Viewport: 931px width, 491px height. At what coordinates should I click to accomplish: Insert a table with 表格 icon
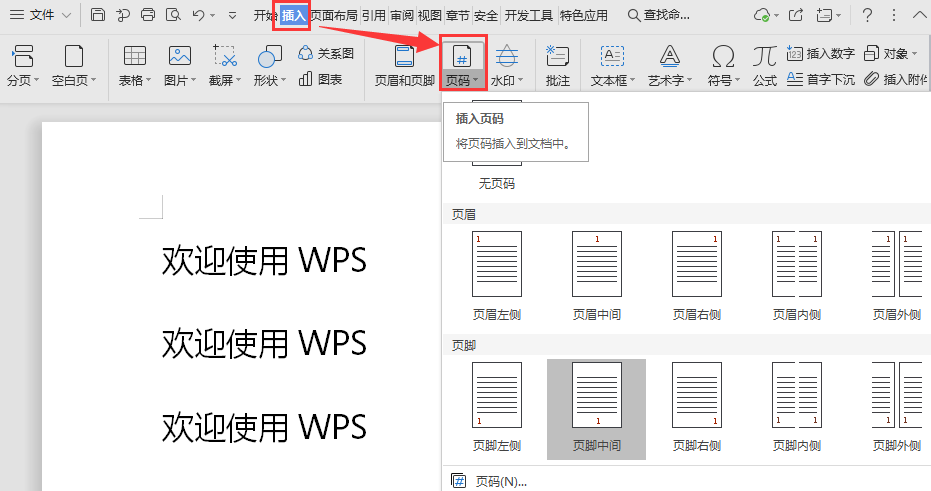point(135,56)
